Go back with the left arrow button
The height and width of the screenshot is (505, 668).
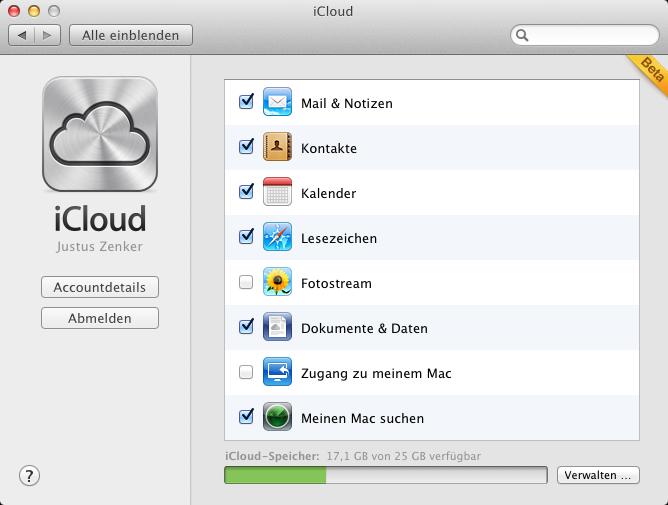(x=21, y=35)
